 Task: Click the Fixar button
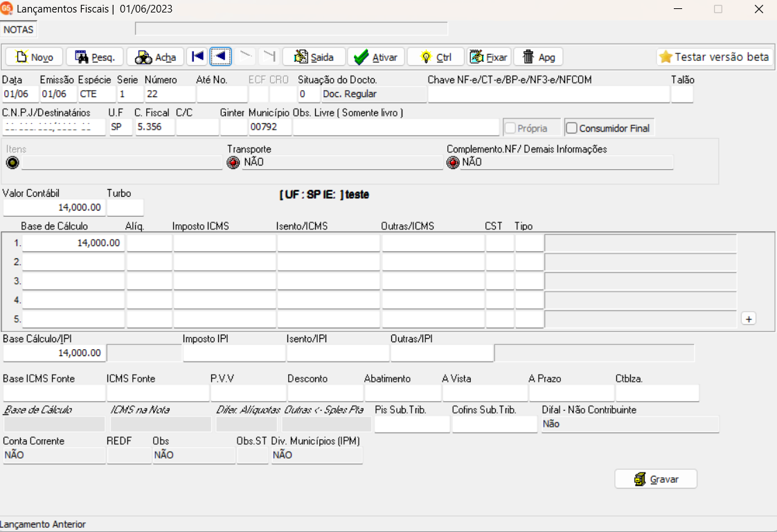[x=489, y=57]
